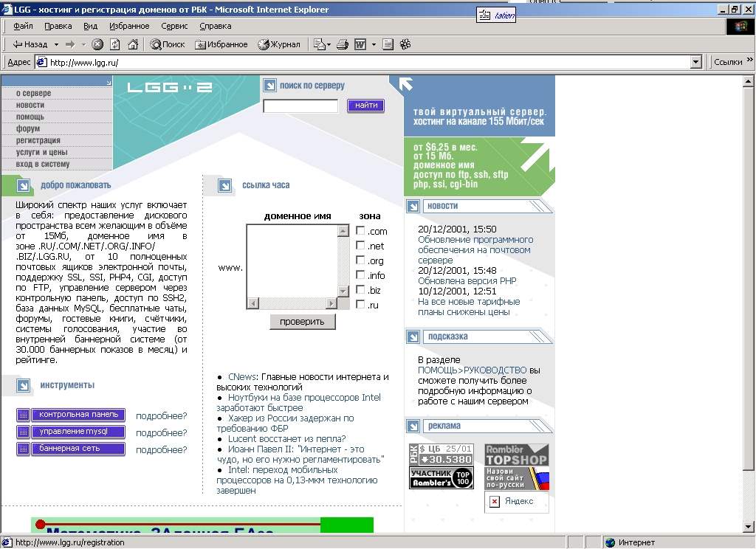
Task: Open the Edit button dropdown arrow
Action: click(x=374, y=45)
